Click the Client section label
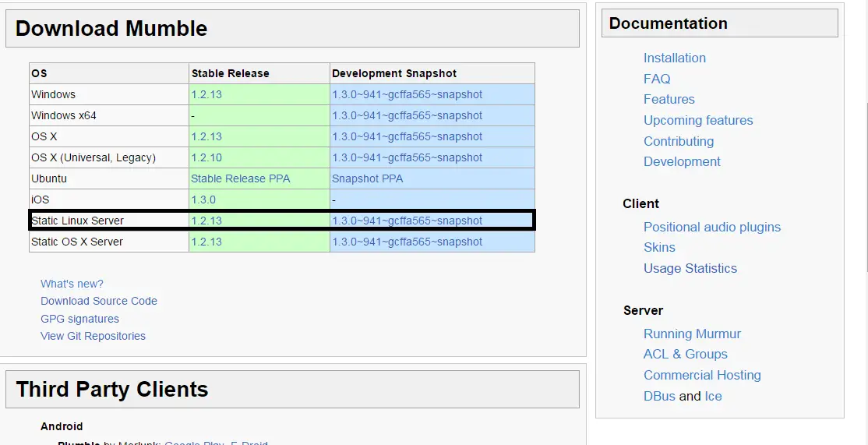This screenshot has width=868, height=445. [x=640, y=203]
